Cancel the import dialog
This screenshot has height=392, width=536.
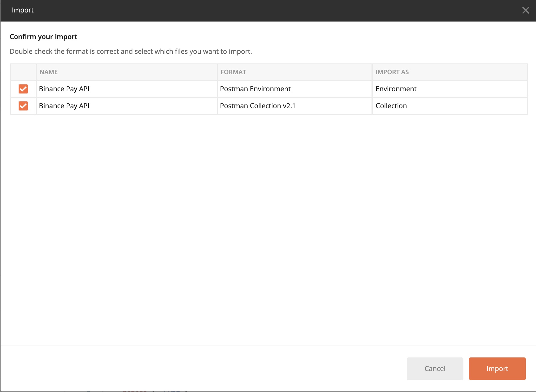[435, 368]
